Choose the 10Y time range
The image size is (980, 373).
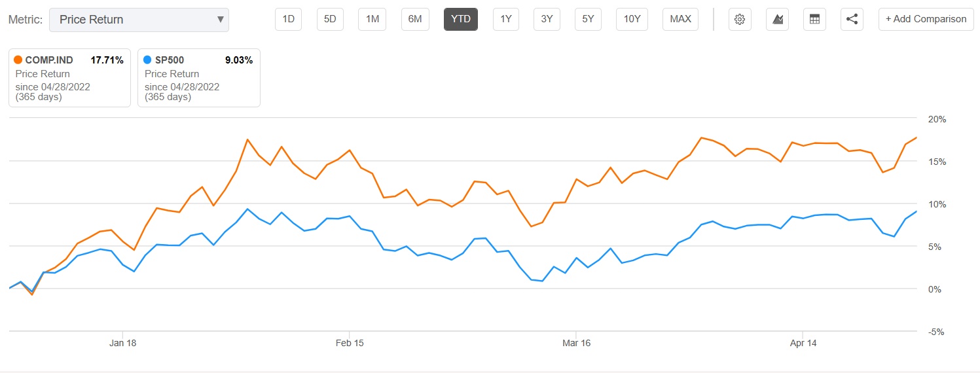coord(632,19)
